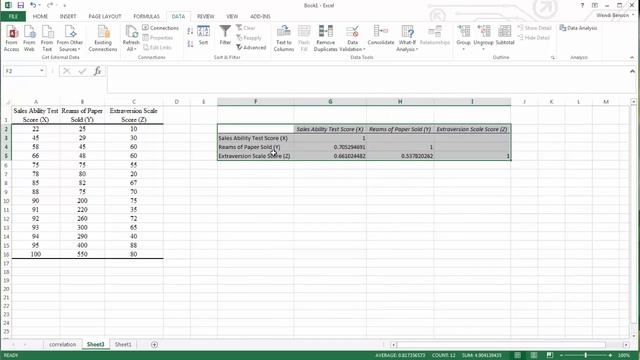Click From Web import icon
The height and width of the screenshot is (360, 640).
pos(29,38)
